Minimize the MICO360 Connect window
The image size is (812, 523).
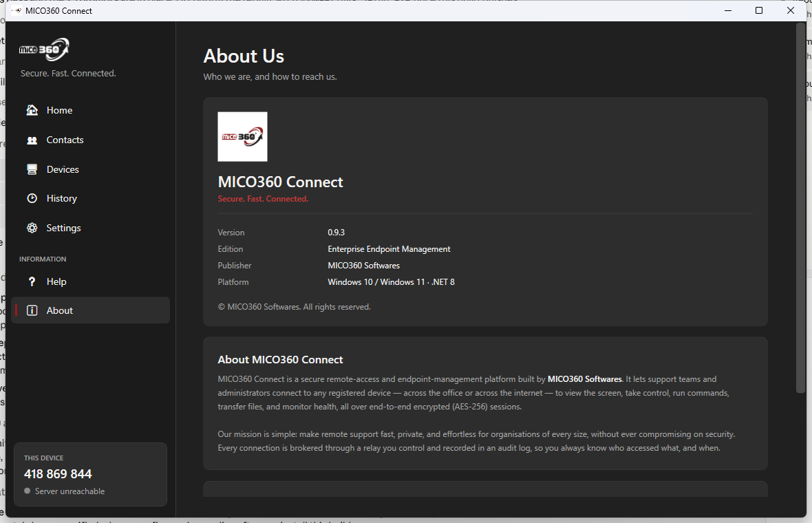point(727,10)
